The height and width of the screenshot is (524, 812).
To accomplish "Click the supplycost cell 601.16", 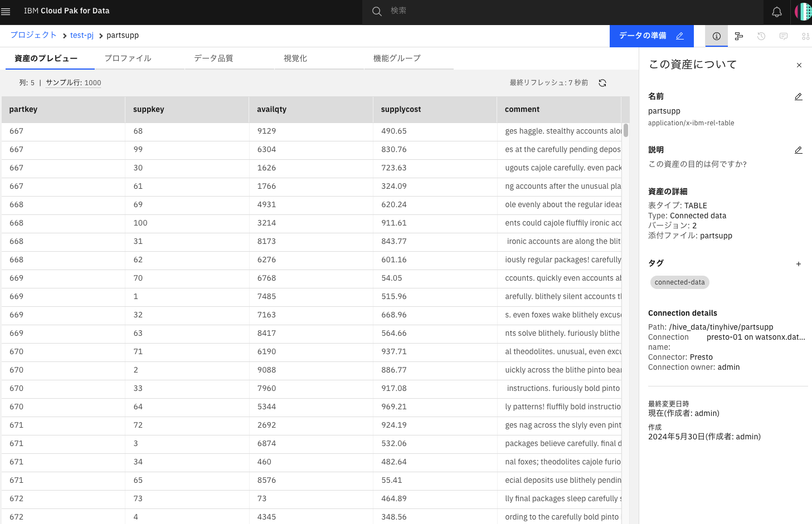I will (435, 260).
